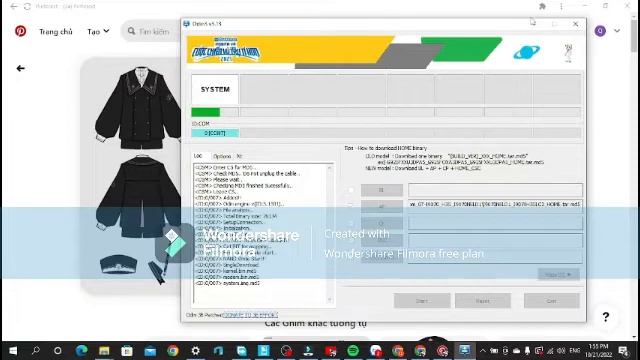Open the browser three-dot menu

(561, 6)
